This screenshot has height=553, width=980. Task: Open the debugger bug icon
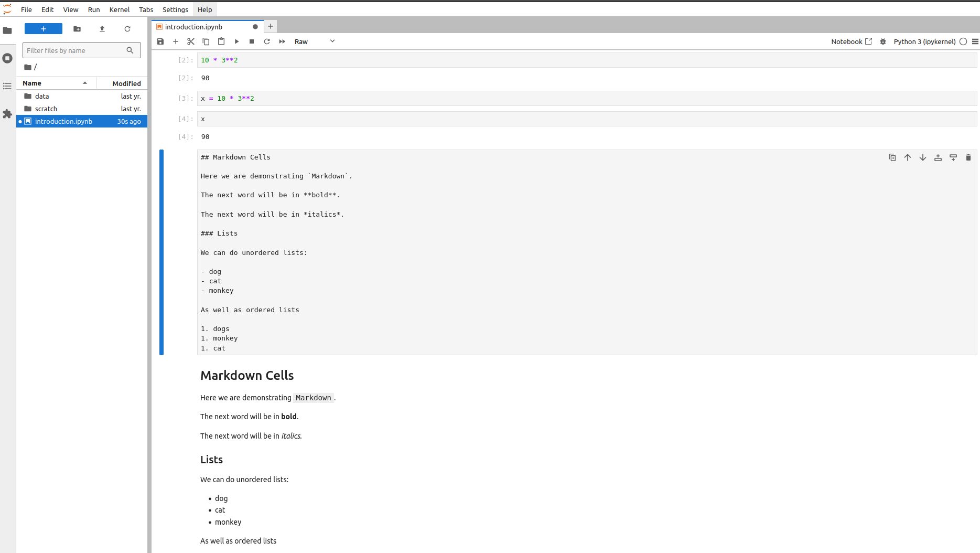883,41
